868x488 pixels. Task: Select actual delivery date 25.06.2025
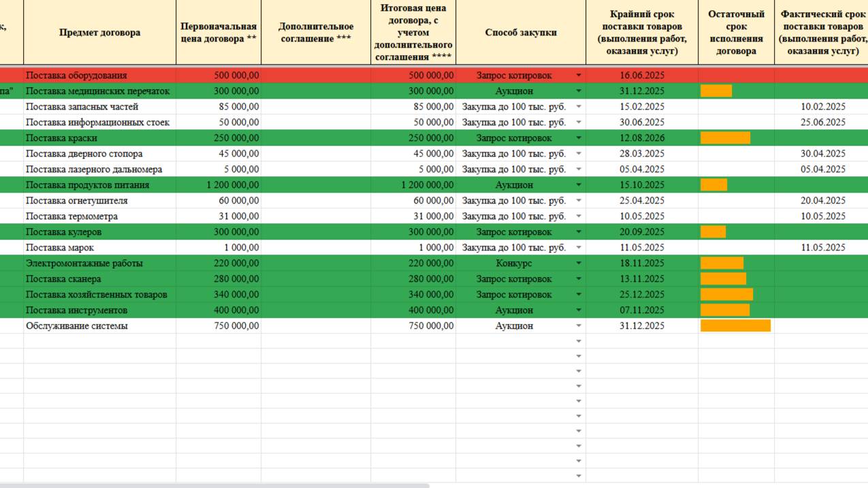click(822, 123)
